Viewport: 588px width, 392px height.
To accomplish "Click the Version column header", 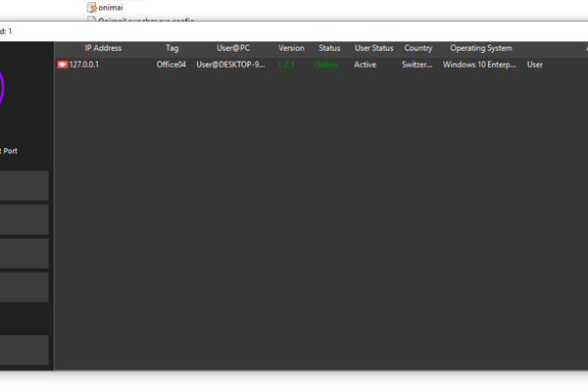I will [x=291, y=48].
